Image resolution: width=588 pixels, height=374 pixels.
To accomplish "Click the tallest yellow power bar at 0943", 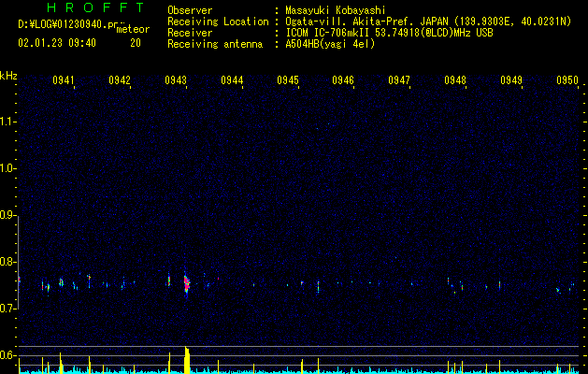I will point(187,360).
